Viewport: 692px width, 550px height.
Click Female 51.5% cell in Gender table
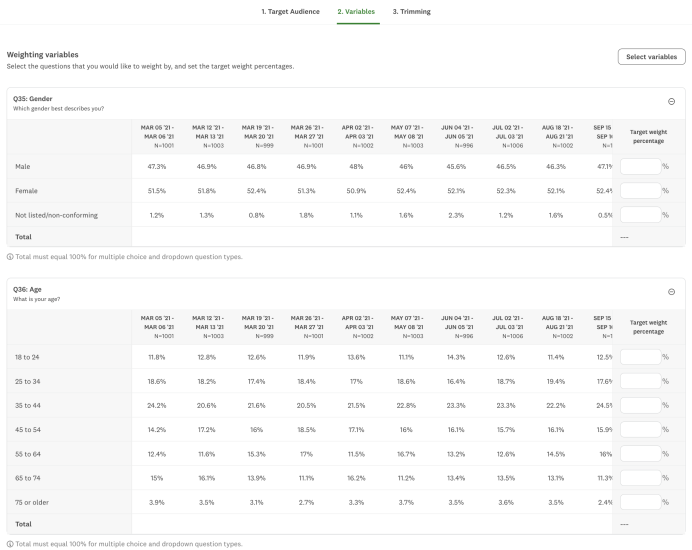[x=157, y=191]
